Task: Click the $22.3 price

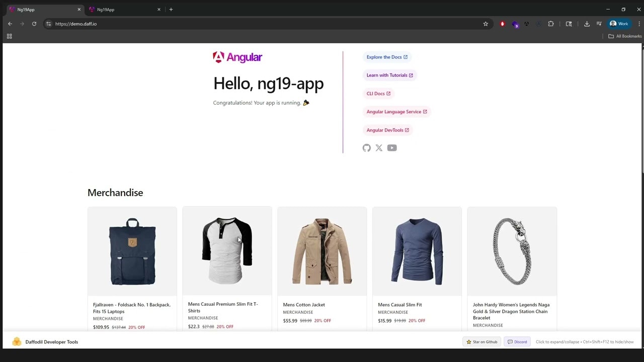Action: pos(194,327)
